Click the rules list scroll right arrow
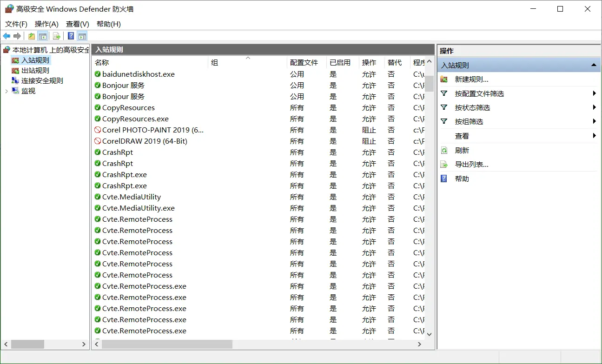The width and height of the screenshot is (602, 364). pos(420,344)
